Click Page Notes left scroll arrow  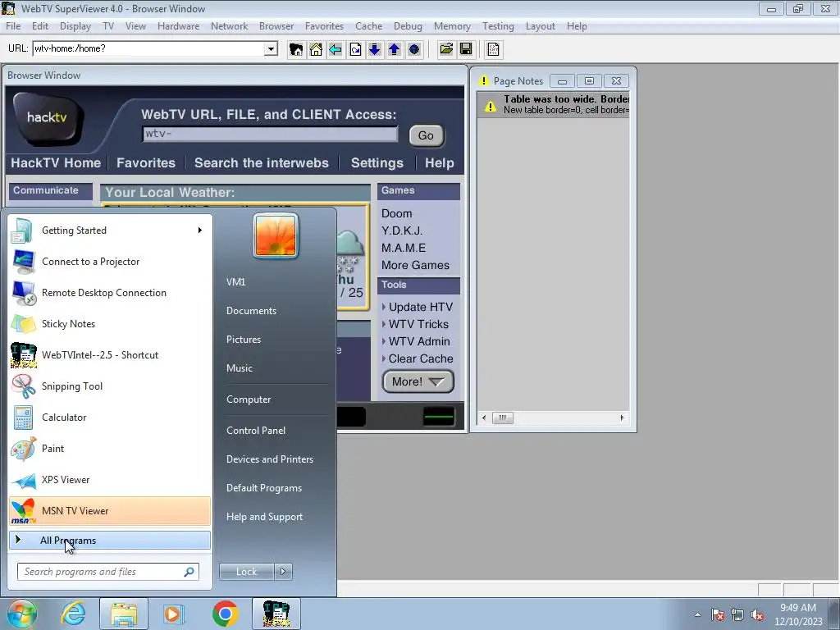click(x=484, y=418)
